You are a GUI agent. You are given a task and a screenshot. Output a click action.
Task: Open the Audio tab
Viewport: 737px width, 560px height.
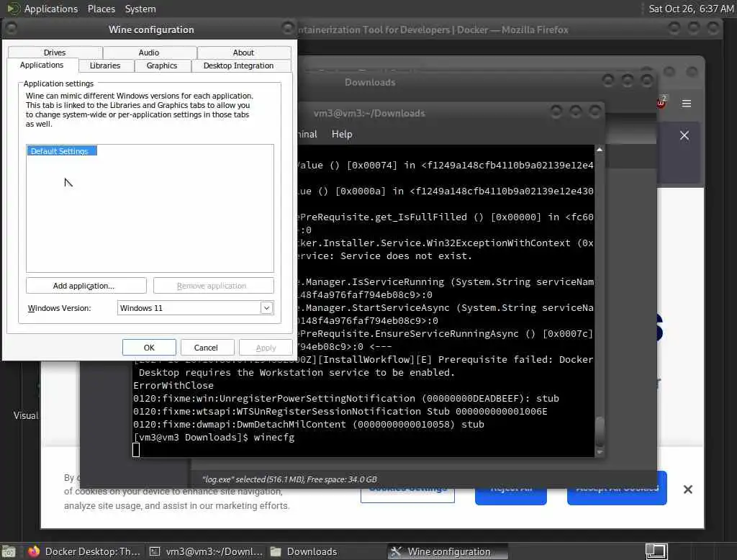(x=149, y=53)
